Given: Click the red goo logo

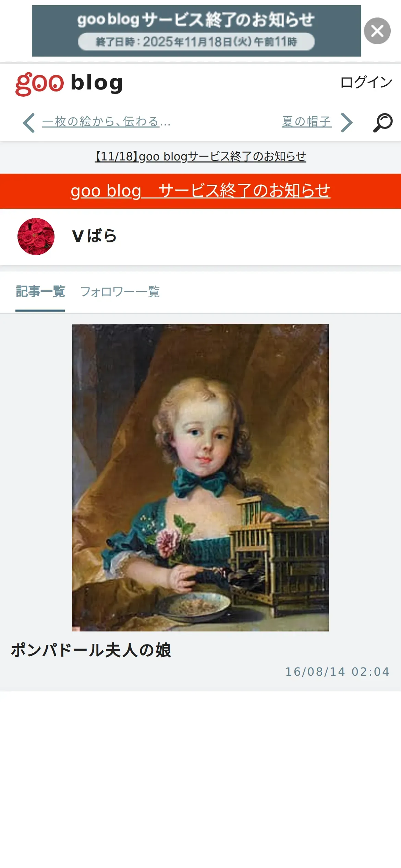Looking at the screenshot, I should 40,84.
